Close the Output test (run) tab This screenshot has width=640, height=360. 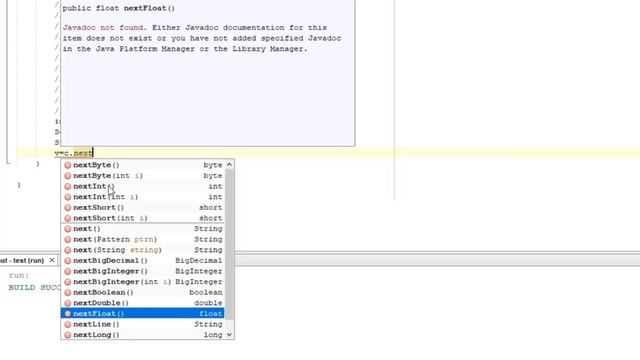click(52, 260)
